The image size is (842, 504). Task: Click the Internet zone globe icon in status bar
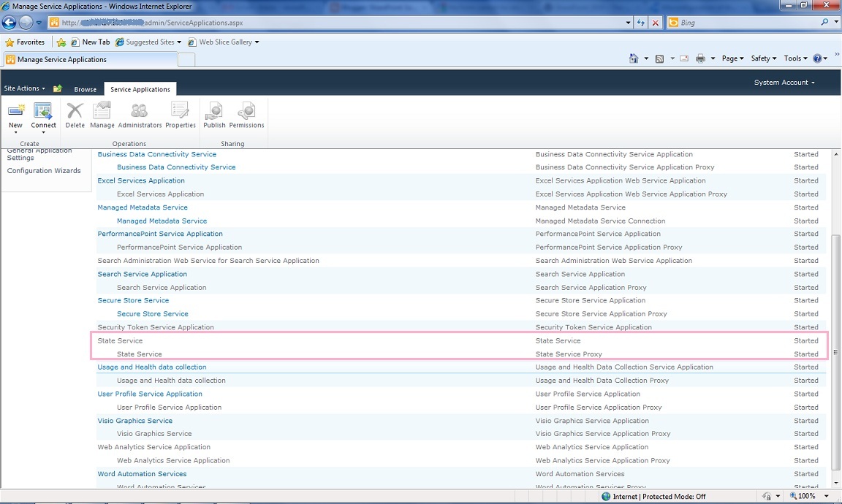tap(606, 497)
